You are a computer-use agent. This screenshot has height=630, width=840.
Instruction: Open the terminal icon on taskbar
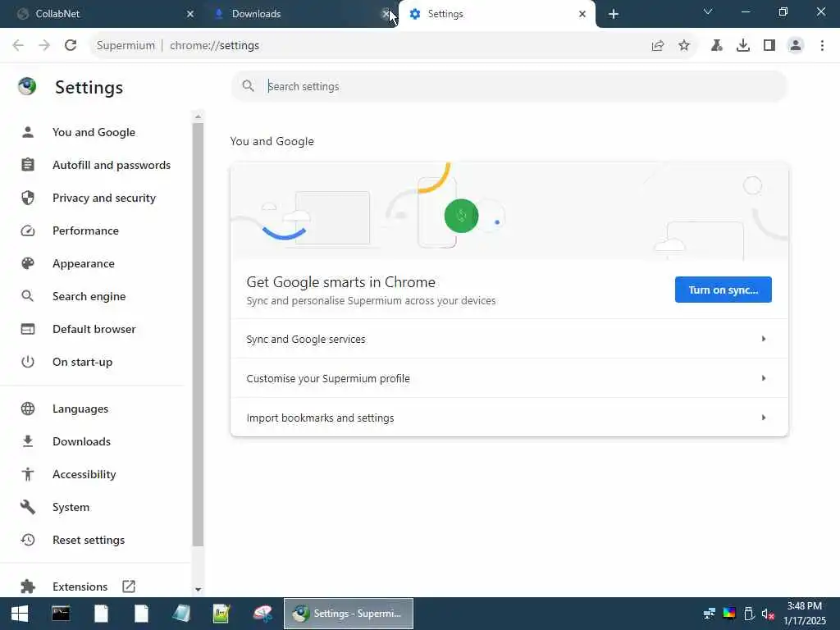point(61,614)
